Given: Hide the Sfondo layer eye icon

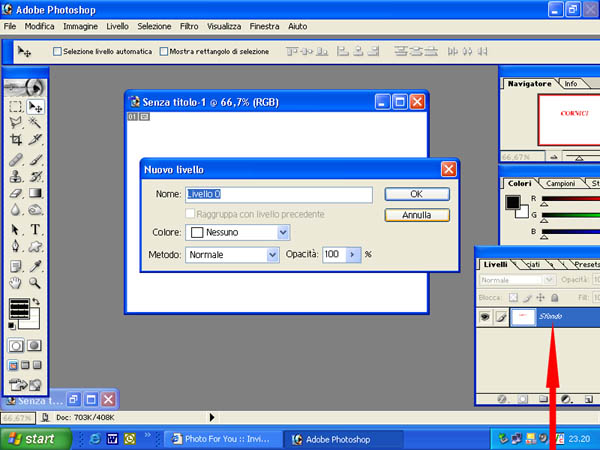Looking at the screenshot, I should click(x=485, y=317).
